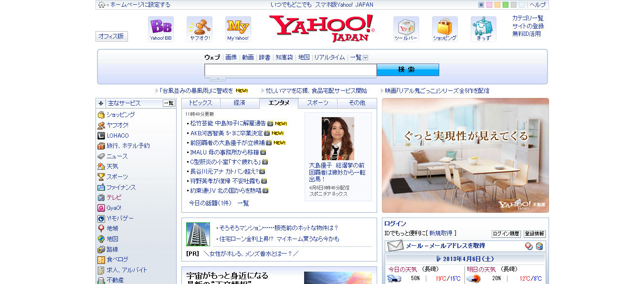The width and height of the screenshot is (644, 284).
Task: Open headline IMALU 母の事務所から移籍
Action: pos(224,152)
